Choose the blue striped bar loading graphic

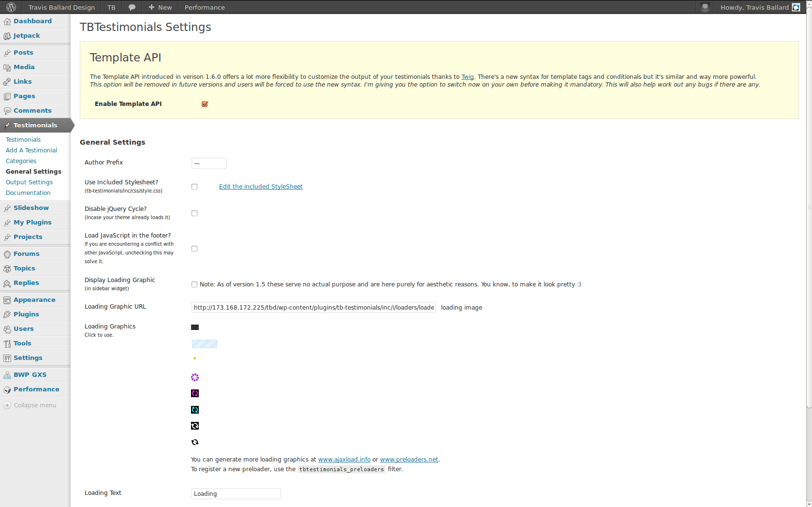click(x=205, y=343)
